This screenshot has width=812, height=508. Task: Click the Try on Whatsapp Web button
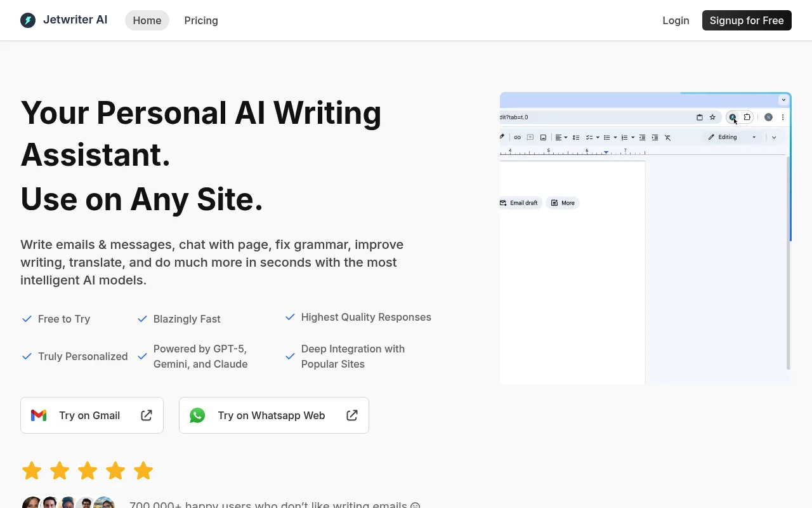coord(274,415)
